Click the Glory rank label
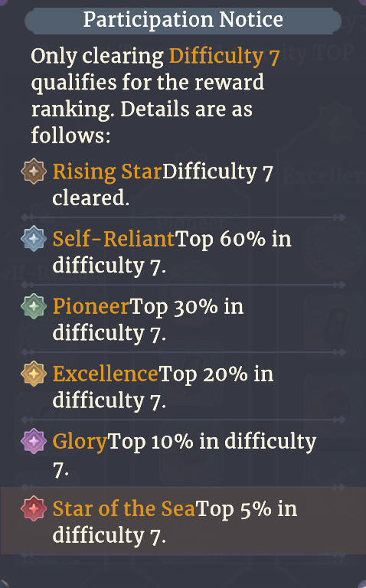This screenshot has height=588, width=366. point(80,442)
